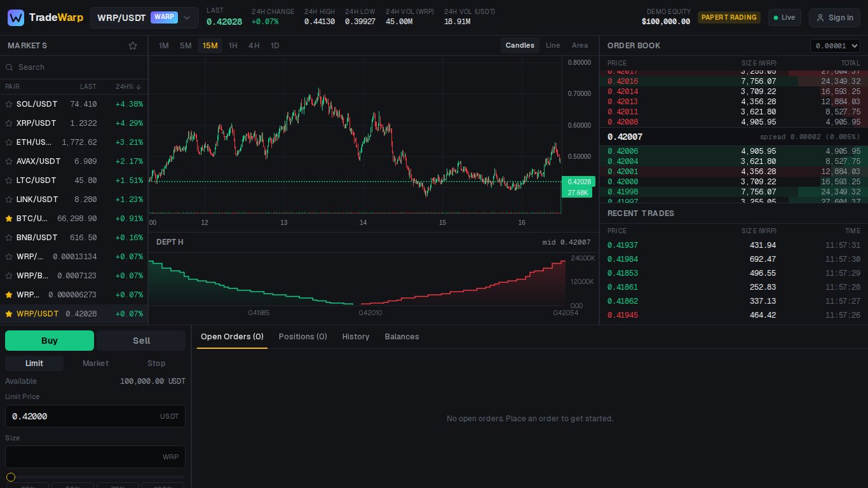Add LINK/USDT to favorites via its star
Image resolution: width=868 pixels, height=488 pixels.
9,200
